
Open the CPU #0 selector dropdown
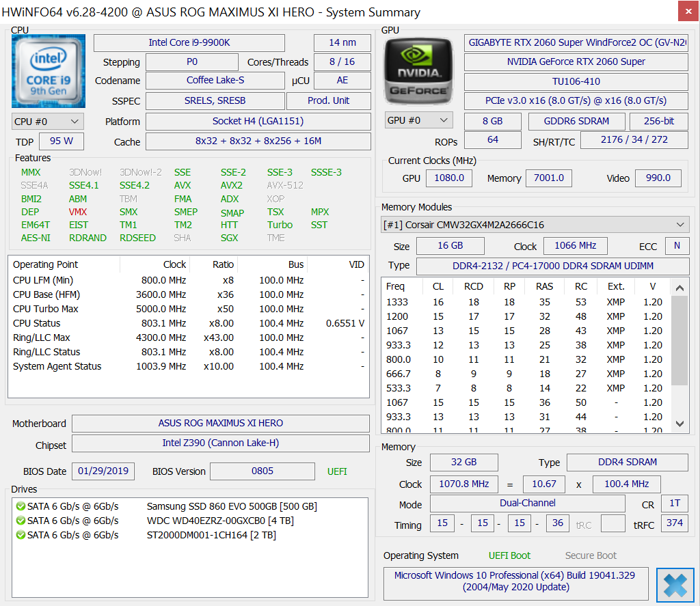47,122
